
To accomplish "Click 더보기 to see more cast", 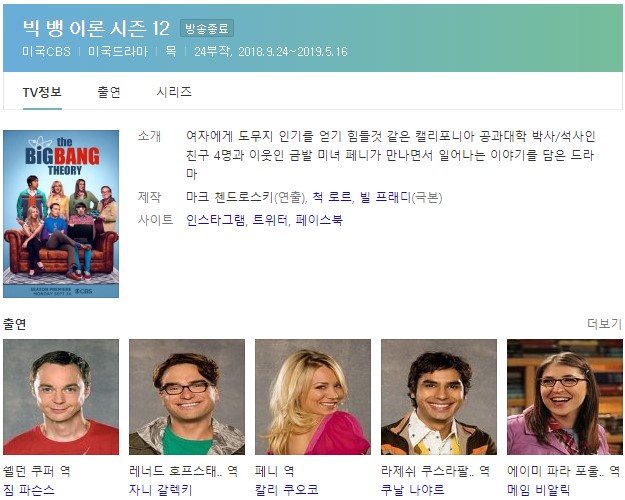I will (604, 324).
